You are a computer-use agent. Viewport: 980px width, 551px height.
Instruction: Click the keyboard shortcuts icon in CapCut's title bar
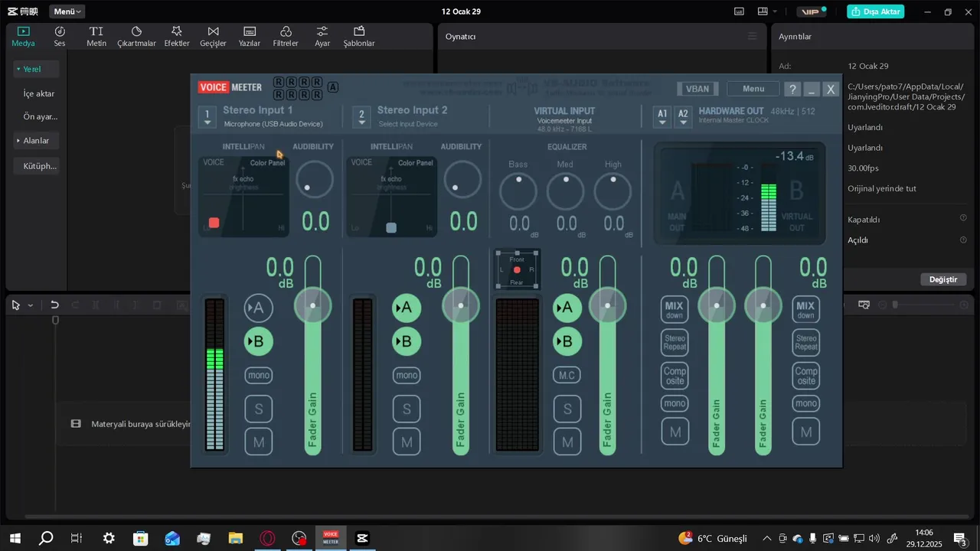click(739, 11)
